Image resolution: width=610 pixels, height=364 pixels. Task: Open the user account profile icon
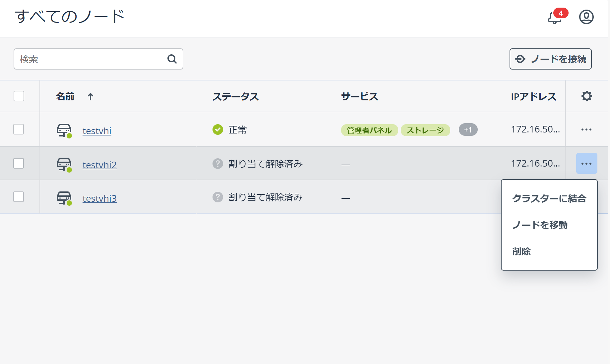[586, 17]
